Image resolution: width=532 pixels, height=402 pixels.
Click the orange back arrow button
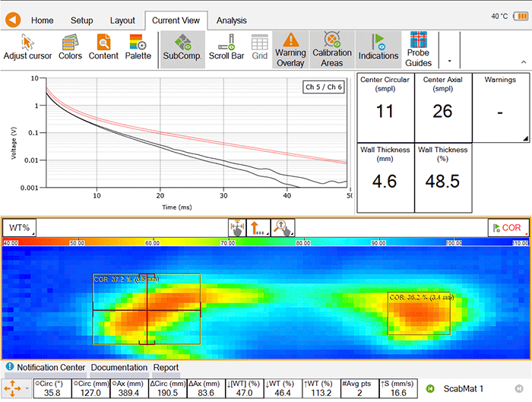tap(14, 21)
